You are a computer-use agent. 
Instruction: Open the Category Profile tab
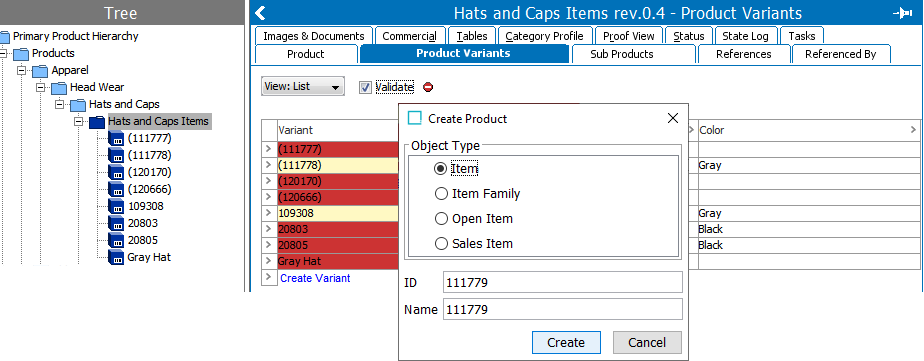tap(544, 36)
